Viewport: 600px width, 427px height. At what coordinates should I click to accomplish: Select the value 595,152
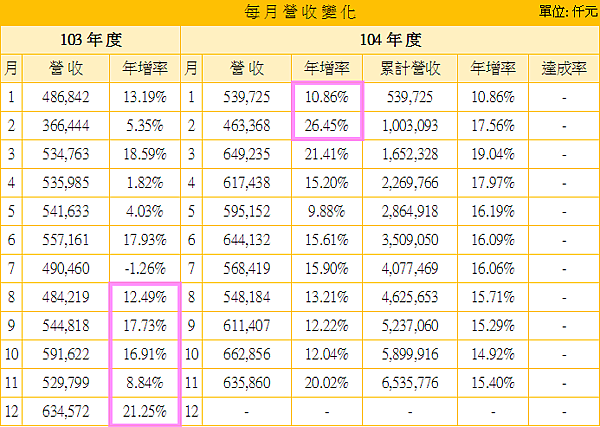(247, 211)
